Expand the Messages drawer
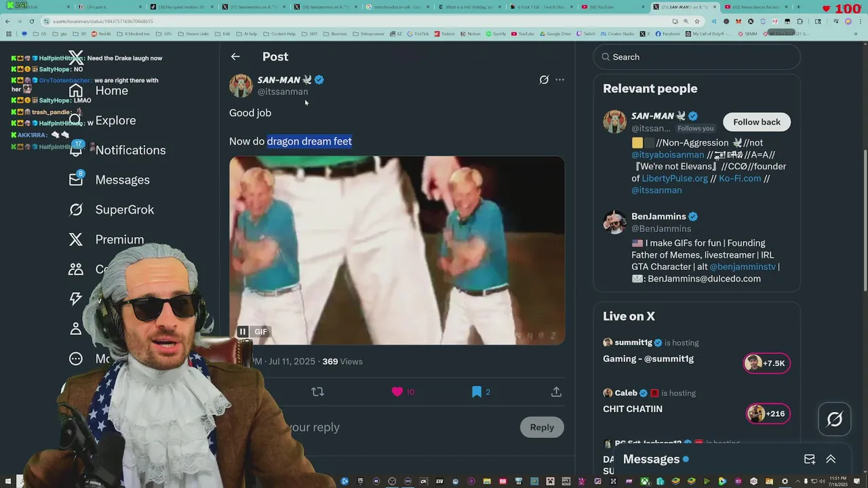Viewport: 868px width, 488px height. (831, 460)
